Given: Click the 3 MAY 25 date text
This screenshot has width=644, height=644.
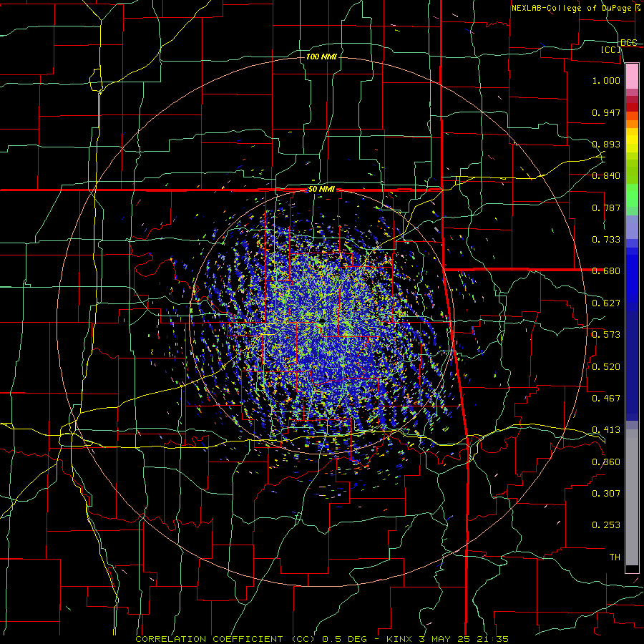Looking at the screenshot, I should [443, 639].
